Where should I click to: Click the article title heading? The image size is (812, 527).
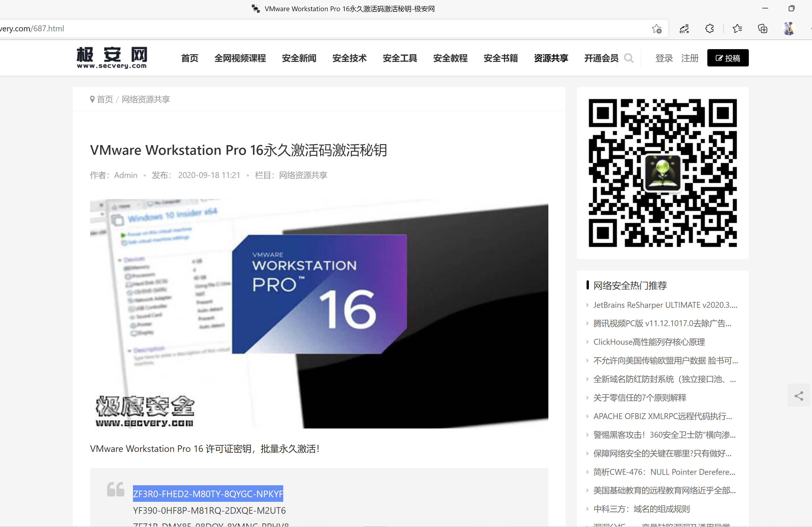click(x=238, y=150)
